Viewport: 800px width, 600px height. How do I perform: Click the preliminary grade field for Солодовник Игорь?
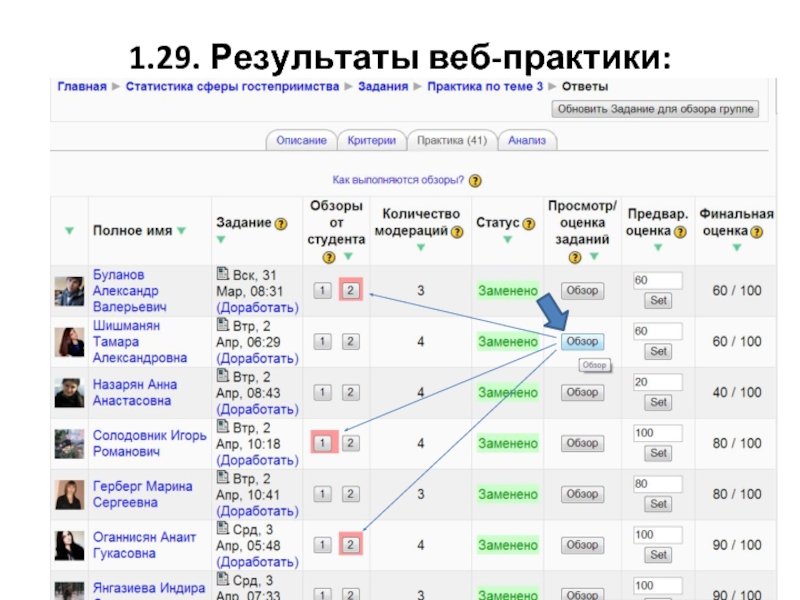tap(657, 433)
